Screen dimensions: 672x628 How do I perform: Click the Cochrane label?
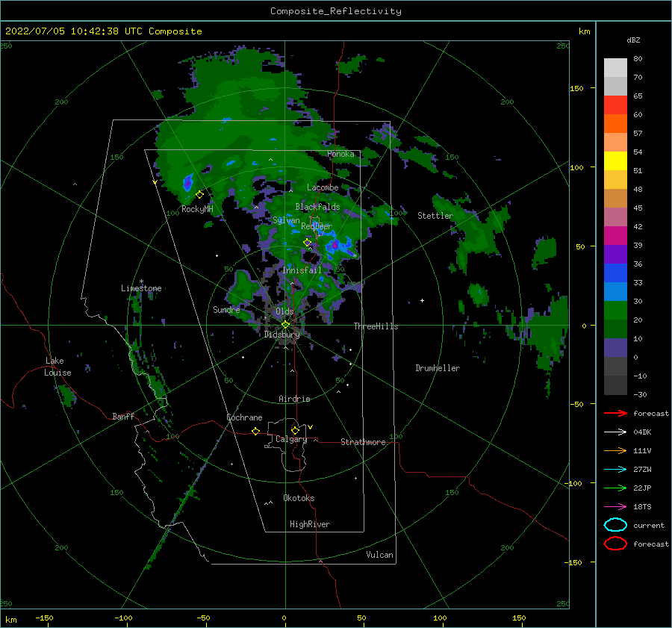(244, 417)
